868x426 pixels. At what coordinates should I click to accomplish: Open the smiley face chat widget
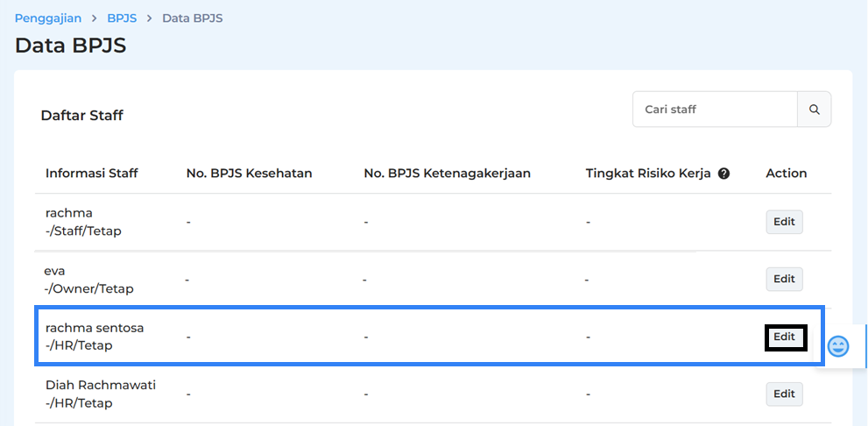(x=838, y=345)
